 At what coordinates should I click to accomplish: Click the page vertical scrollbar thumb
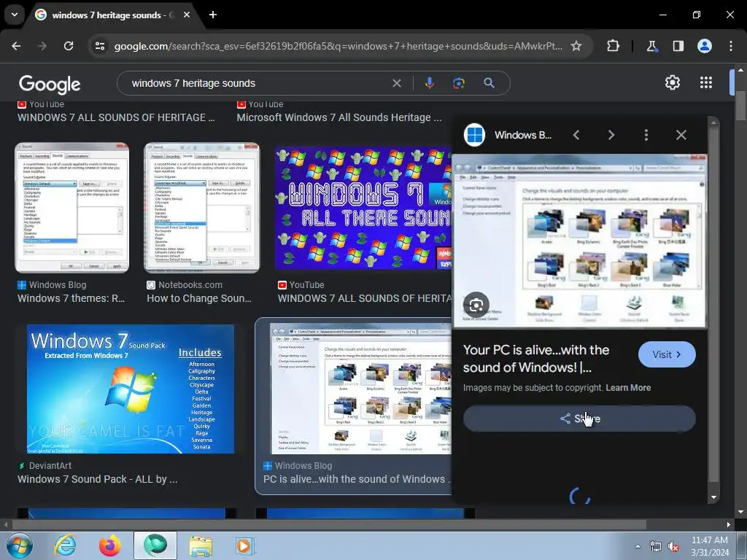point(740,105)
